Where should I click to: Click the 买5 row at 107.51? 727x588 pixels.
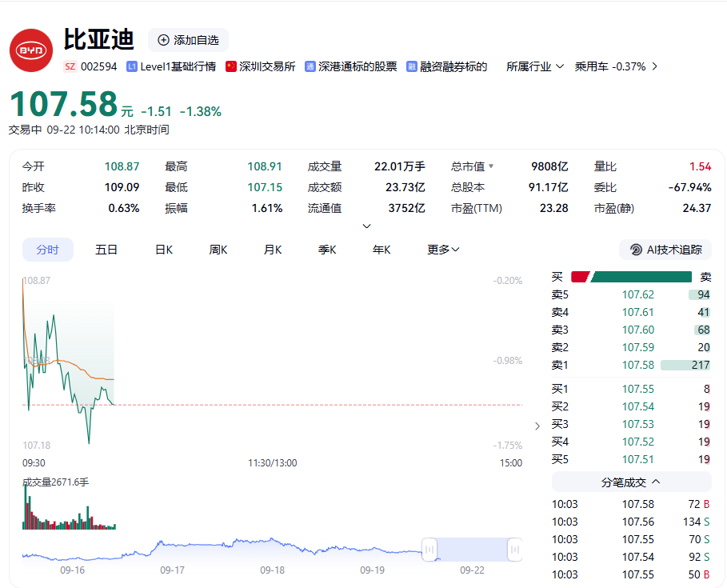click(630, 459)
